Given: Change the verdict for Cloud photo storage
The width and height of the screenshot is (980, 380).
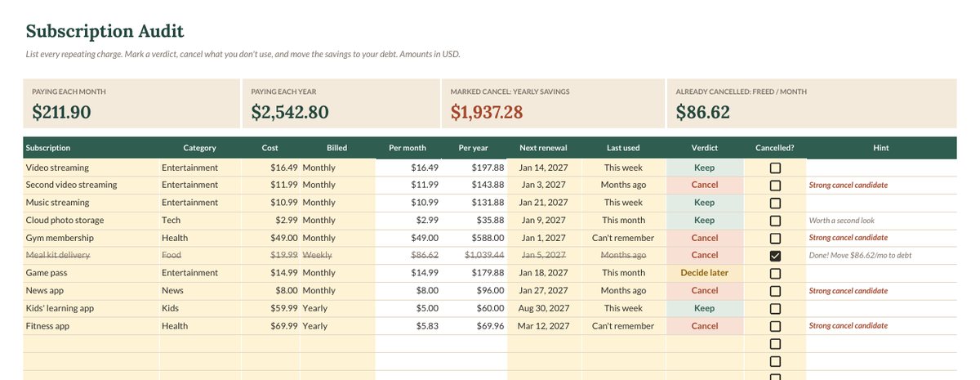Looking at the screenshot, I should click(704, 221).
